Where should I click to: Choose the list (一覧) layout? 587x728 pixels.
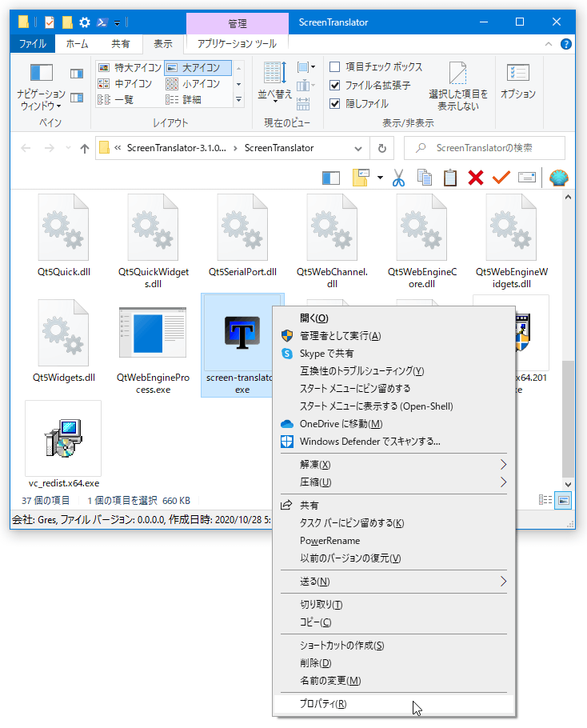(x=115, y=99)
